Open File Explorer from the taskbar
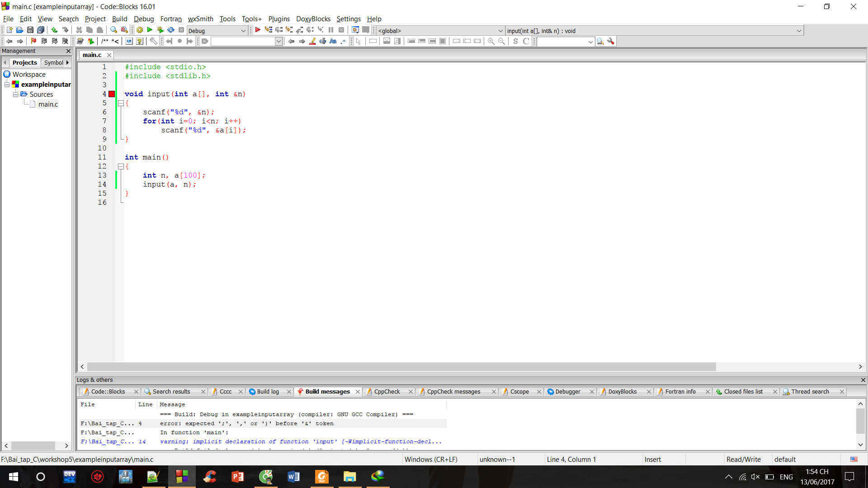This screenshot has width=868, height=488. (349, 477)
